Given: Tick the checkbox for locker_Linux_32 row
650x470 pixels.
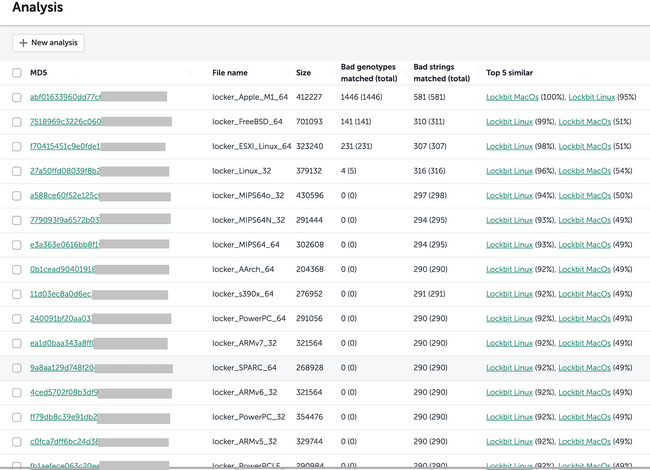Looking at the screenshot, I should pyautogui.click(x=17, y=171).
